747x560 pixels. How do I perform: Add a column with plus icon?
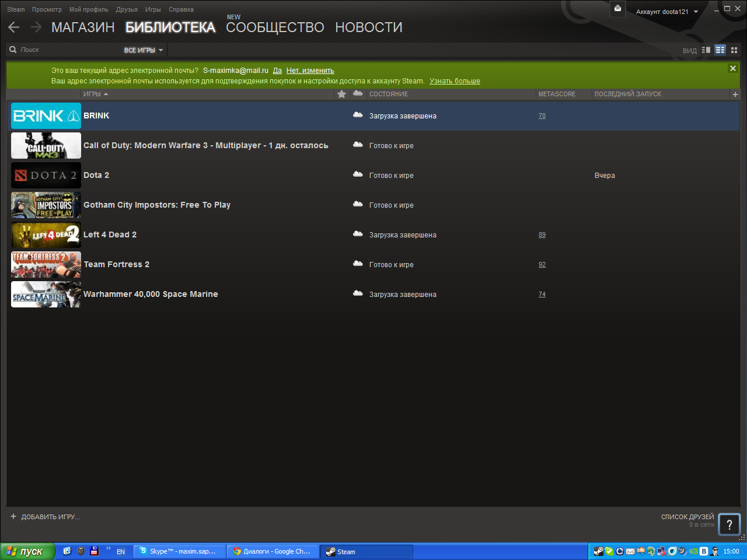[735, 94]
